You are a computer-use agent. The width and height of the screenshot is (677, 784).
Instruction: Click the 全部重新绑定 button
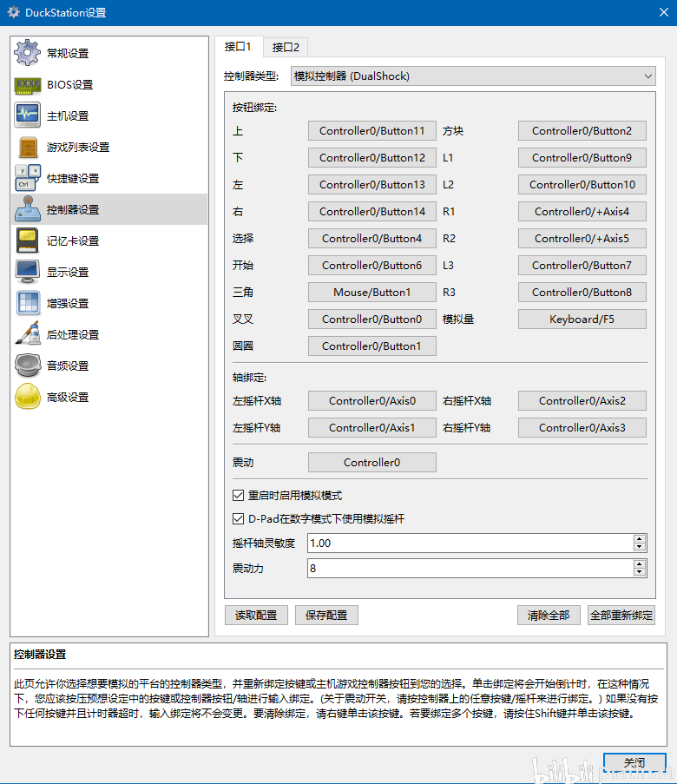click(x=621, y=615)
